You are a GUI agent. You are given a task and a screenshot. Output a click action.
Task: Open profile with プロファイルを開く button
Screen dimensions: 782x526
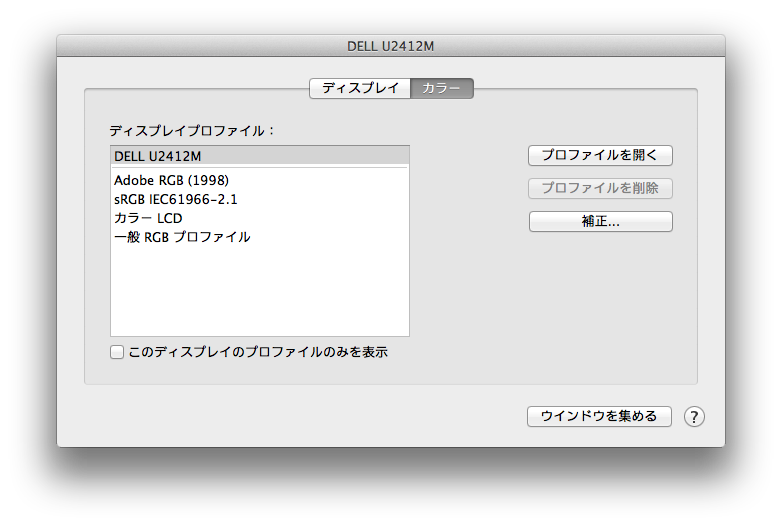point(600,155)
